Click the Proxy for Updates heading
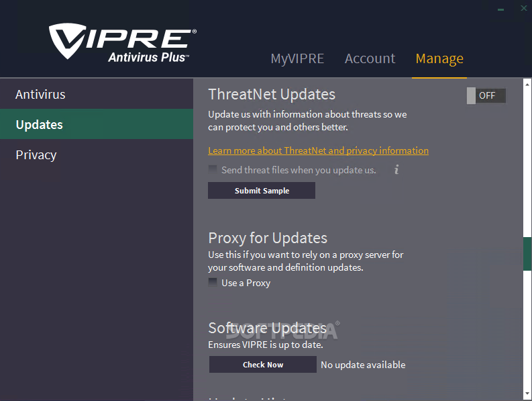 [x=268, y=238]
